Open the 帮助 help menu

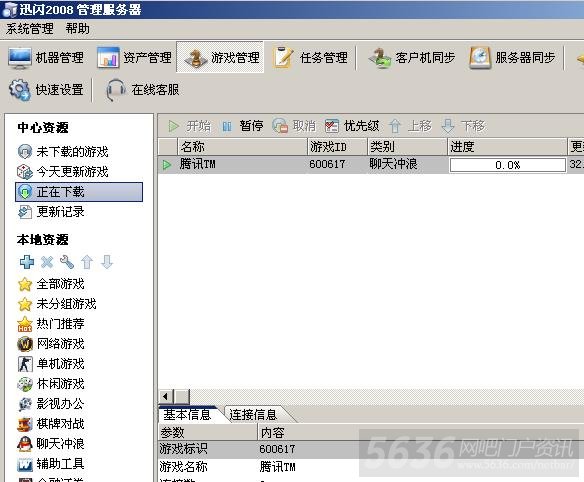[x=77, y=29]
